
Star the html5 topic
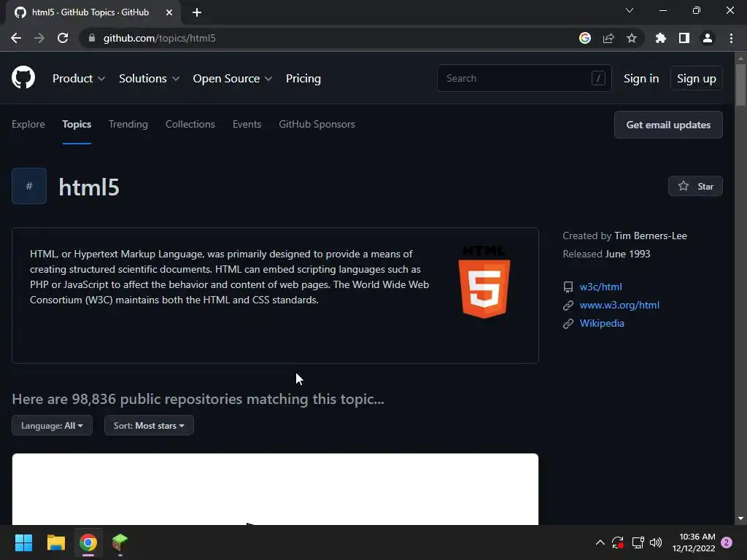[x=695, y=186]
